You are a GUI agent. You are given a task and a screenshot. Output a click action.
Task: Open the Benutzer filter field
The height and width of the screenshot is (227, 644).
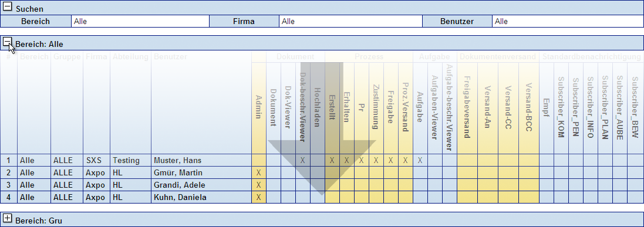pyautogui.click(x=568, y=21)
